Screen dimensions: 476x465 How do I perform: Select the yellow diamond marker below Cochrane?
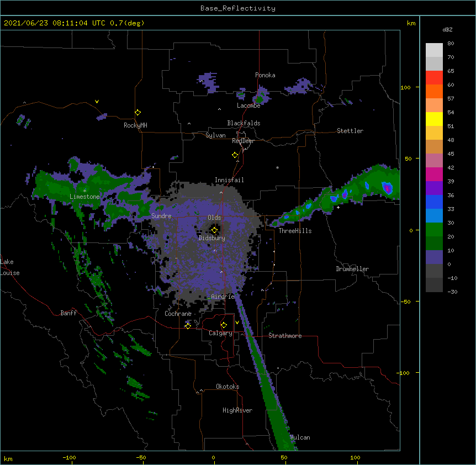click(188, 326)
